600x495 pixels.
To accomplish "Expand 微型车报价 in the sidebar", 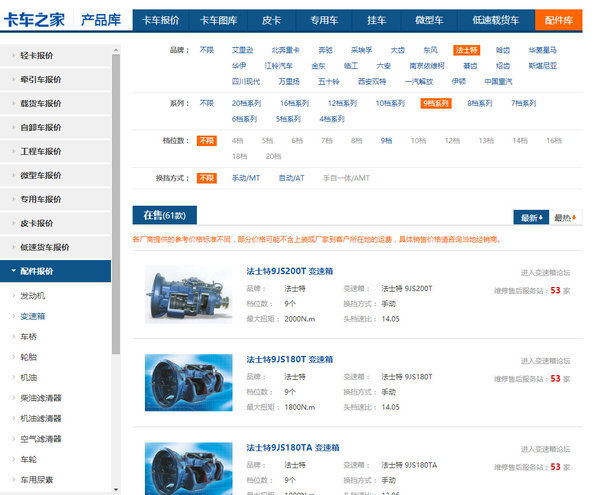I will [x=55, y=175].
